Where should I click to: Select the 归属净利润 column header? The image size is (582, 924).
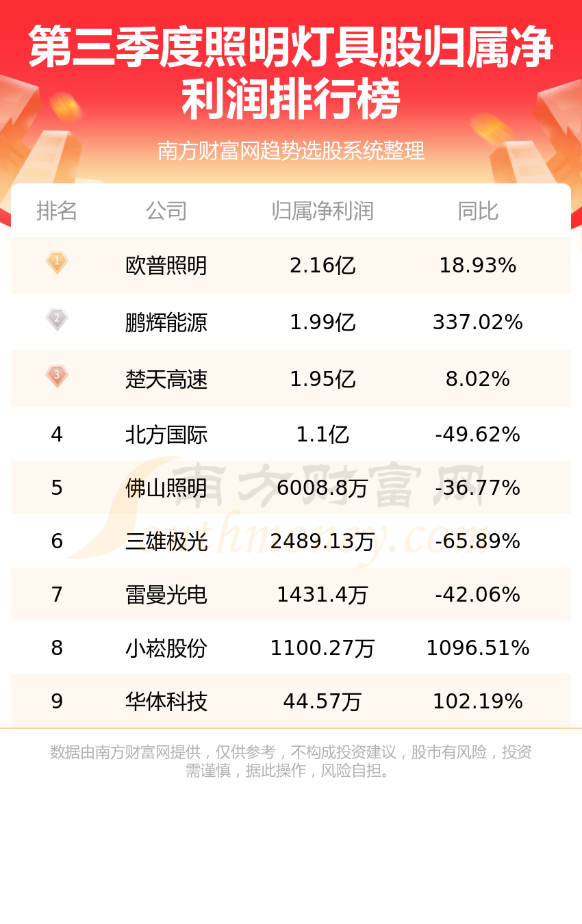click(322, 211)
